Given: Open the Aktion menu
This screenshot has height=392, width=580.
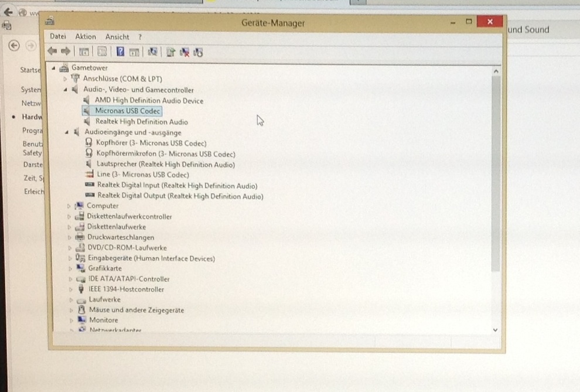Looking at the screenshot, I should coord(86,36).
